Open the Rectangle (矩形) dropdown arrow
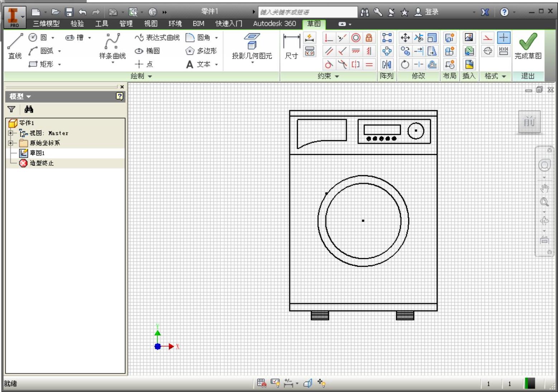The image size is (558, 392). pyautogui.click(x=59, y=64)
